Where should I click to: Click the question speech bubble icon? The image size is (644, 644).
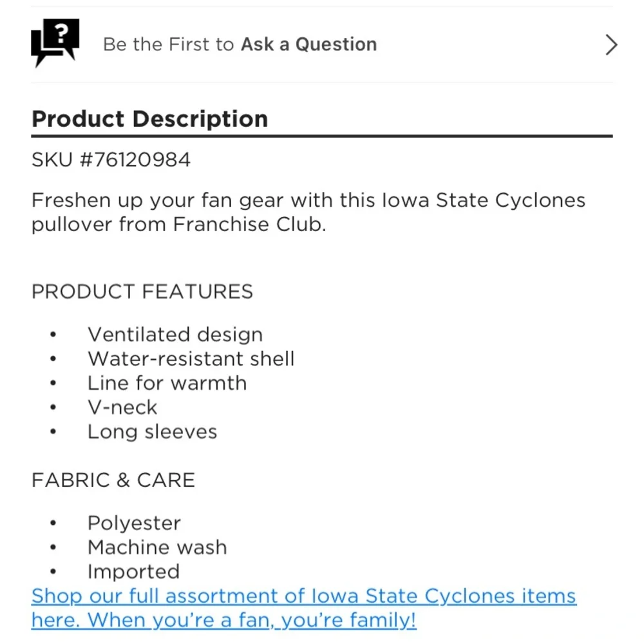[55, 43]
